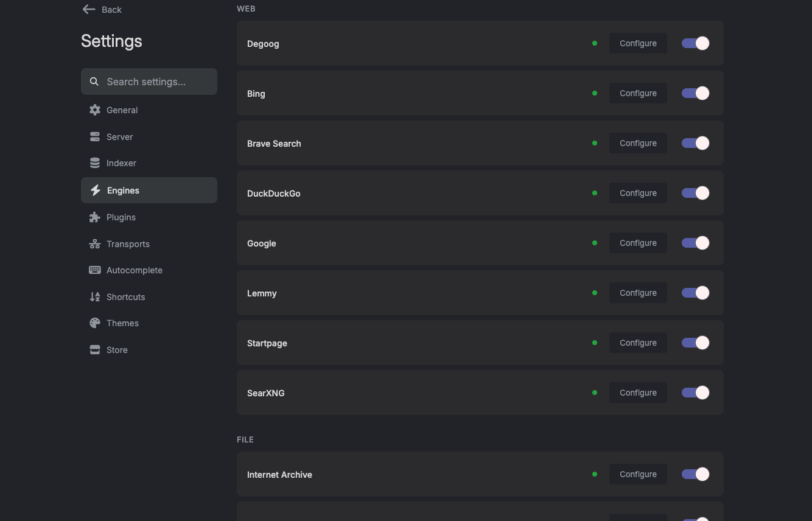Go to Server settings
This screenshot has height=521, width=812.
click(149, 137)
